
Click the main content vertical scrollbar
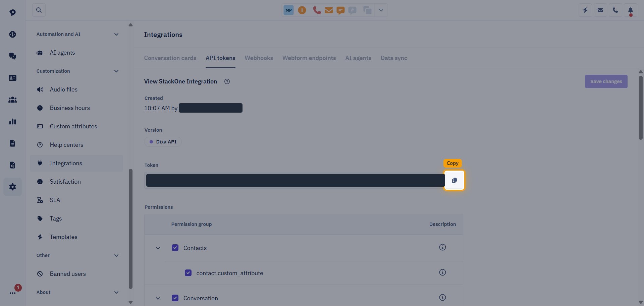coord(641,107)
